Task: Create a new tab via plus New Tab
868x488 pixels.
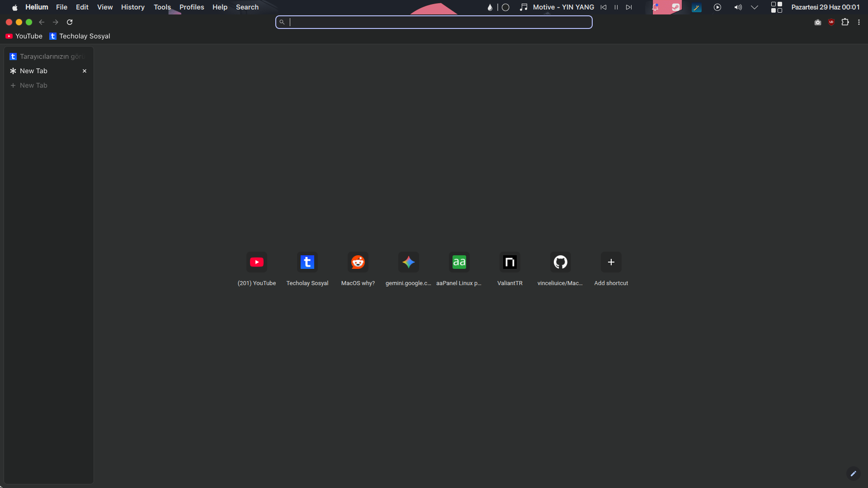Action: [49, 85]
